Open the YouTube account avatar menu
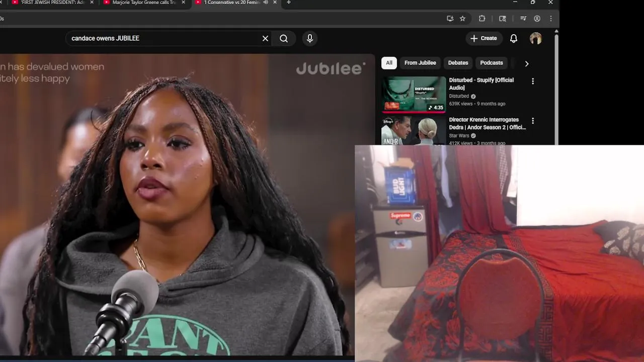This screenshot has height=362, width=644. point(536,39)
